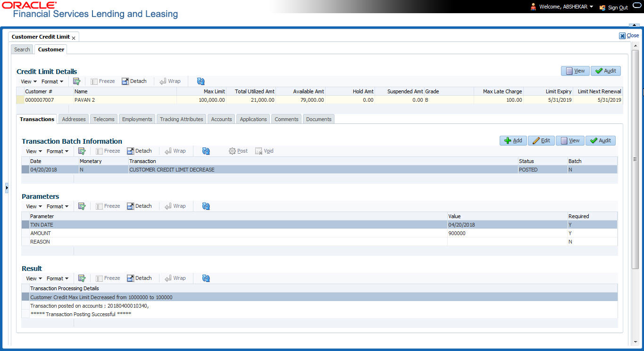Open the Documents tab

click(x=318, y=119)
